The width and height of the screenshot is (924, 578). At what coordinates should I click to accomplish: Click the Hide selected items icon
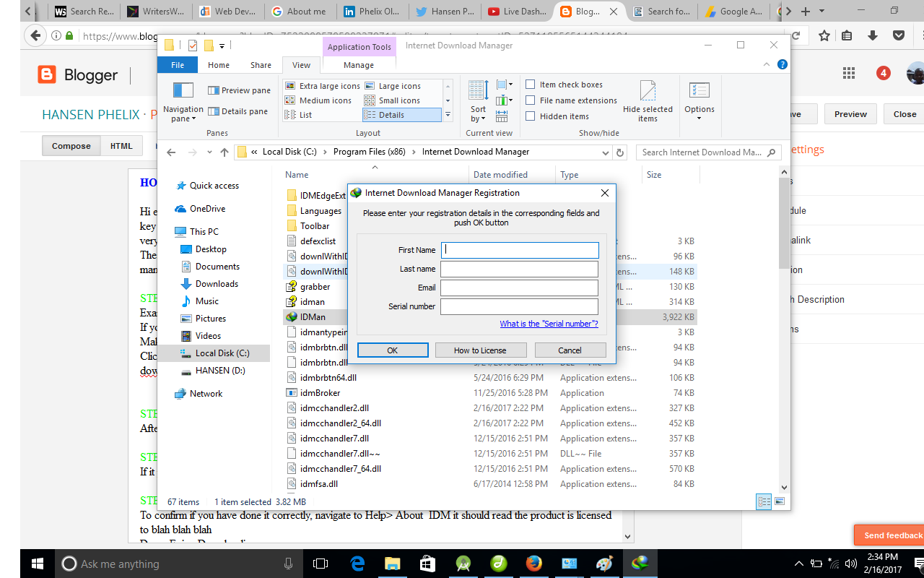[648, 91]
